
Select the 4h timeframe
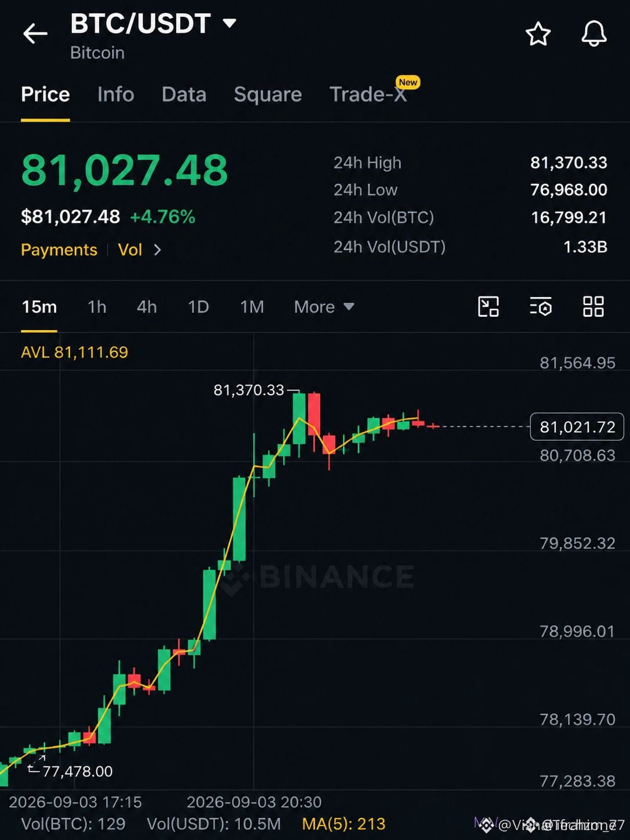[x=147, y=306]
